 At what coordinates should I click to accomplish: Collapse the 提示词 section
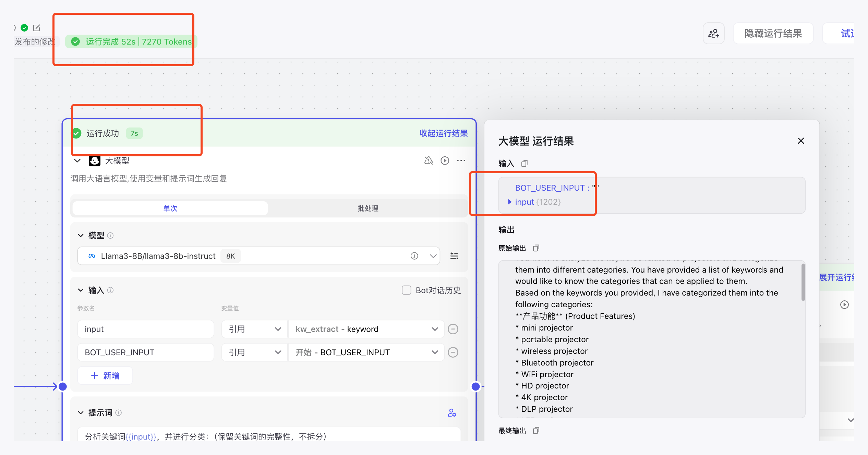81,413
